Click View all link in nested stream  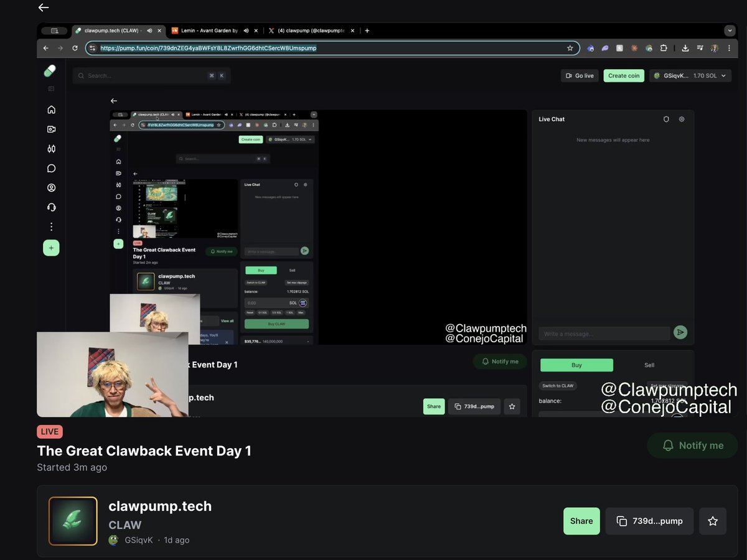(x=227, y=321)
